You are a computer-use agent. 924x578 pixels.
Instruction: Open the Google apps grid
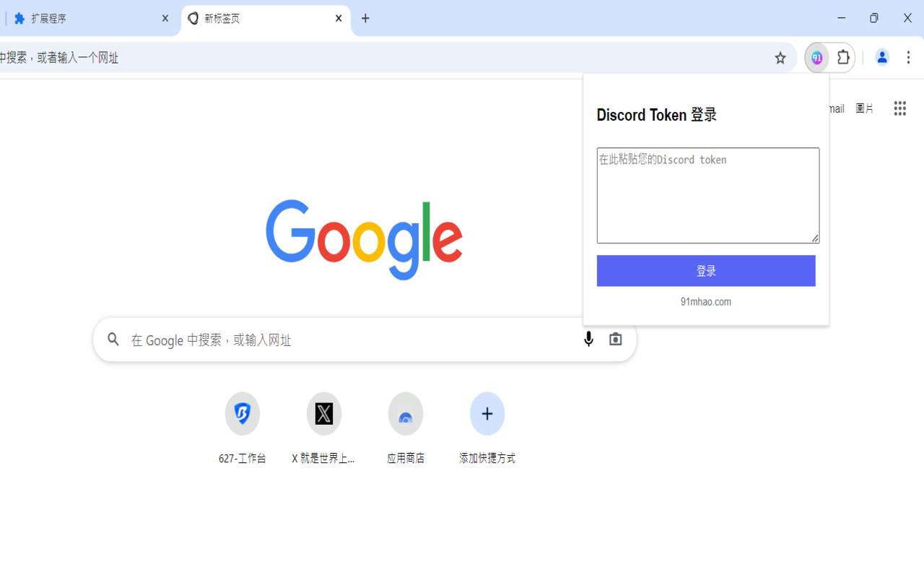pos(899,108)
